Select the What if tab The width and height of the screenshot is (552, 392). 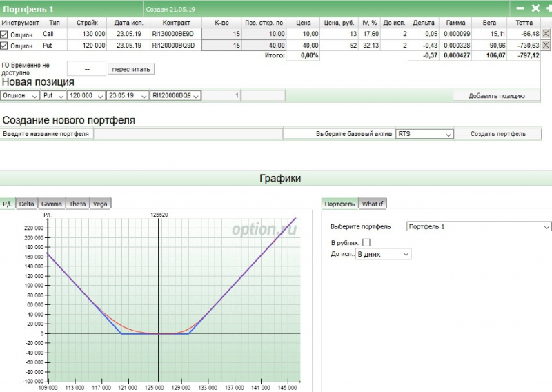[x=373, y=204]
